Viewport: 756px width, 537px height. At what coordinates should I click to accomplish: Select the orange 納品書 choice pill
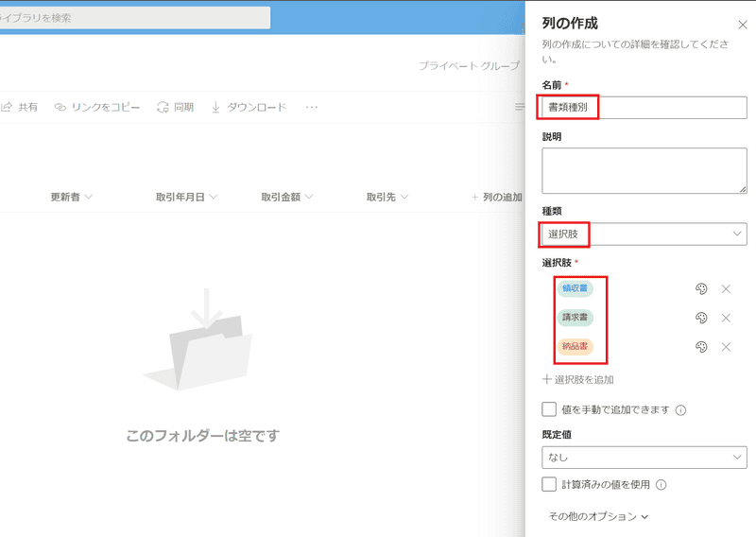coord(576,347)
